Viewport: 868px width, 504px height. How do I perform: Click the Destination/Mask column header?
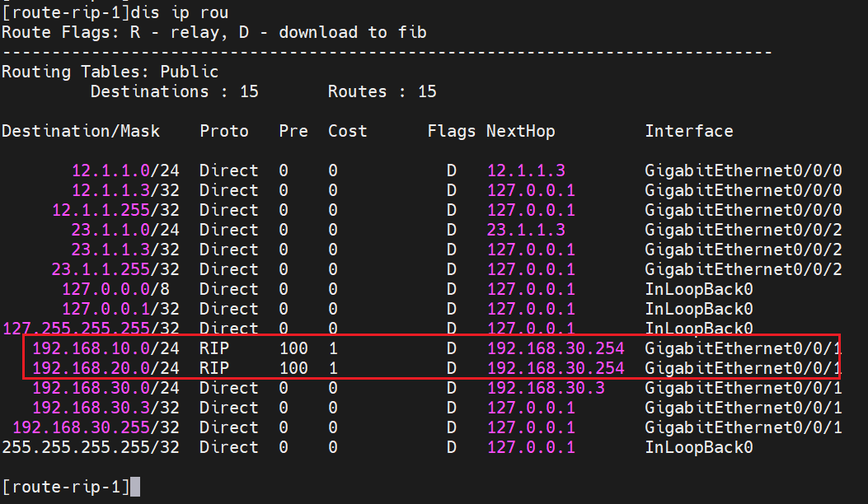click(81, 131)
